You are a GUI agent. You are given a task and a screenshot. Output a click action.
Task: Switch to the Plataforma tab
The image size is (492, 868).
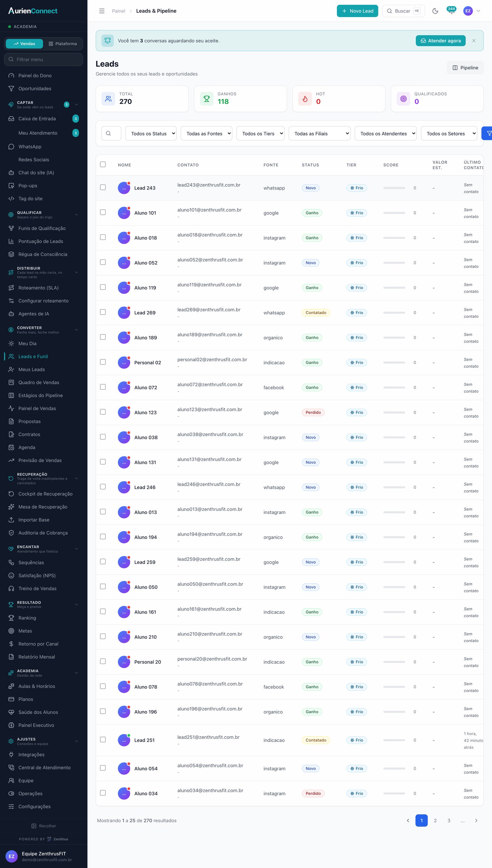pyautogui.click(x=63, y=44)
